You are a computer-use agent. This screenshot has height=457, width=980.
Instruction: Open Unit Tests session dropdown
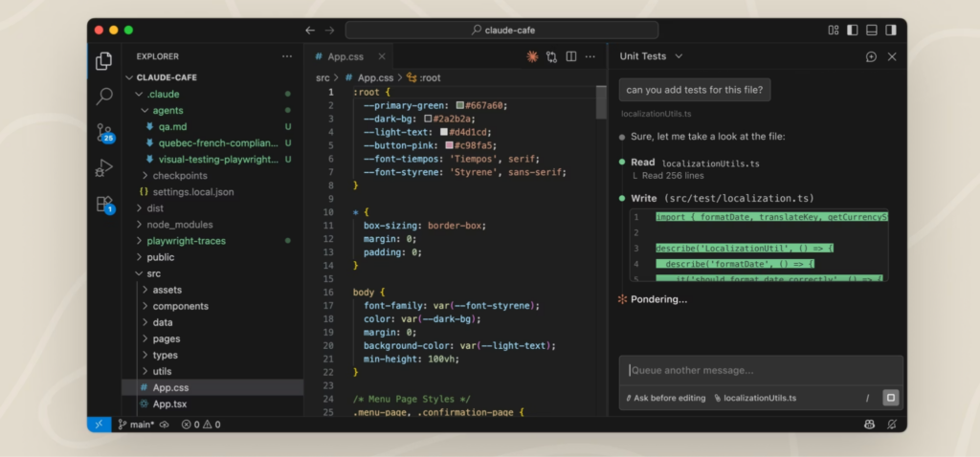pyautogui.click(x=651, y=56)
